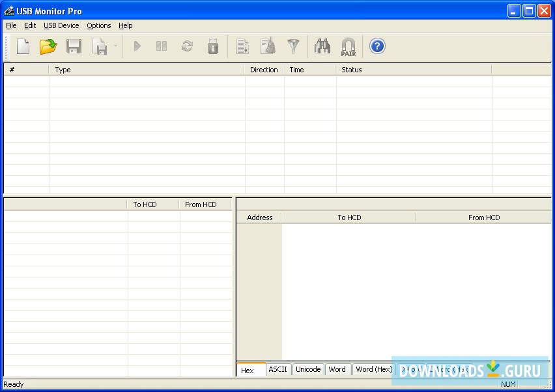Click the Print toolbar icon
The image size is (555, 392).
[x=100, y=46]
